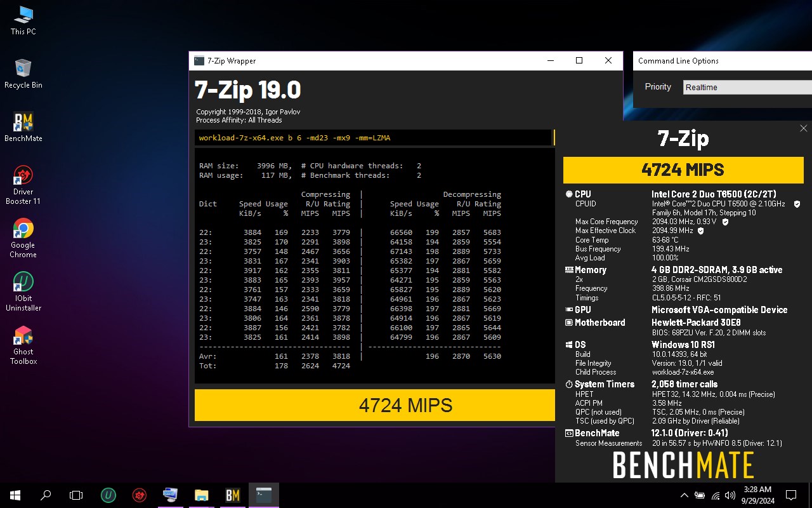Click the Motherboard section heading
The image size is (812, 508).
click(599, 323)
